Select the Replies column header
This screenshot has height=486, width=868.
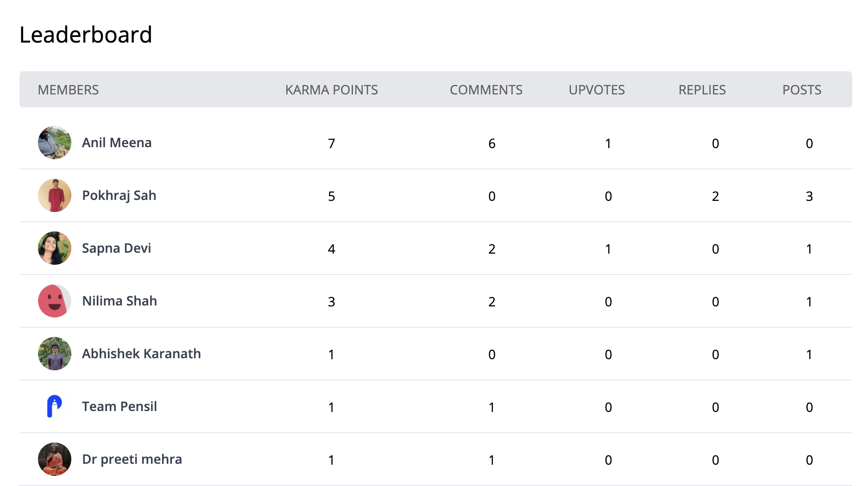click(702, 90)
